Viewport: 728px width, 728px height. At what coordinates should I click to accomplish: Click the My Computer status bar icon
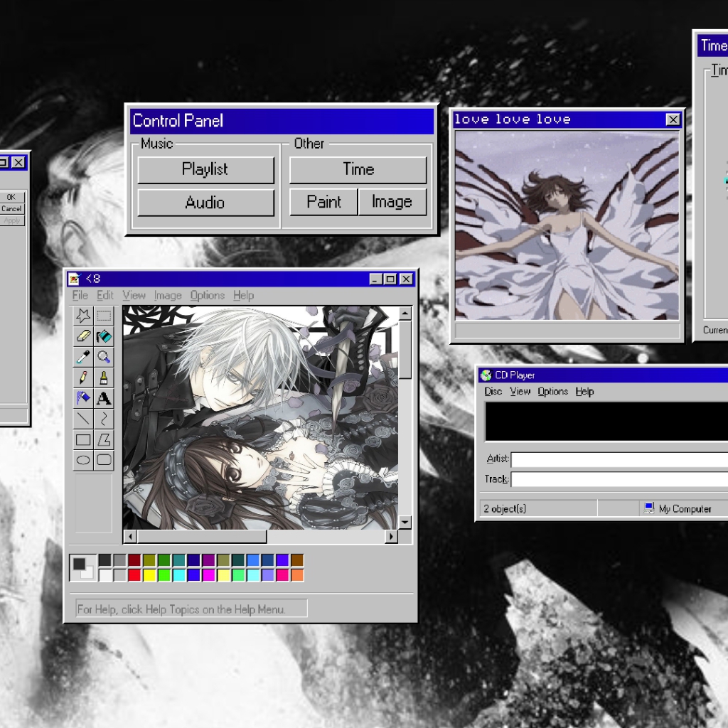pos(648,508)
